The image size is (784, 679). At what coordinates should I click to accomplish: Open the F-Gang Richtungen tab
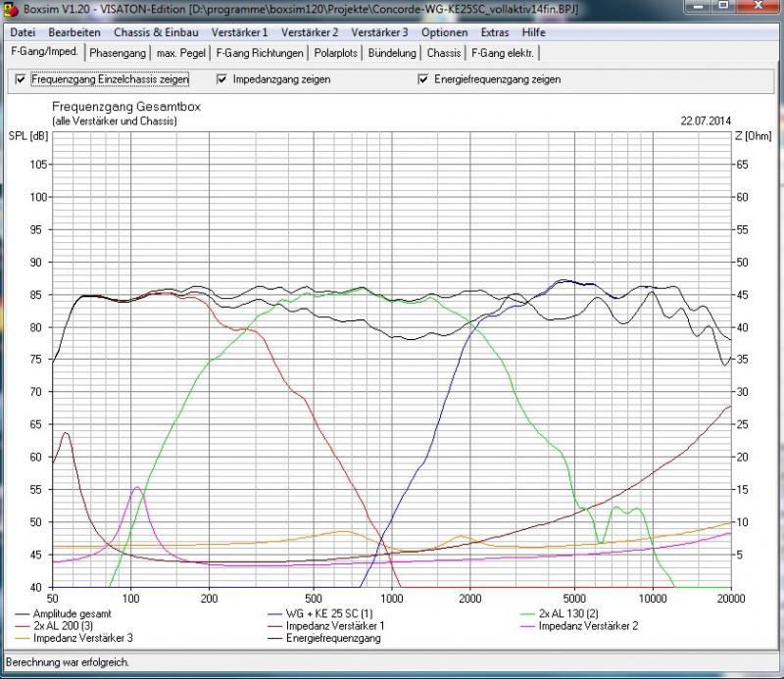click(260, 53)
